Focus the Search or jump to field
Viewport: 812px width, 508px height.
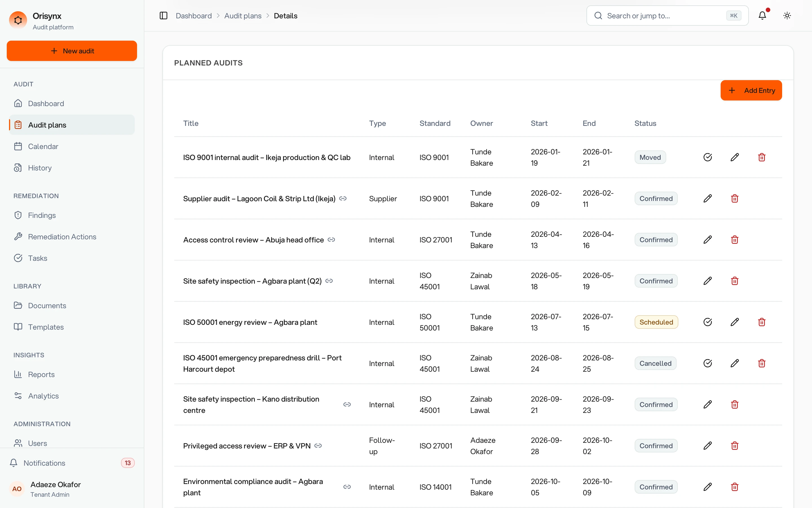(667, 16)
